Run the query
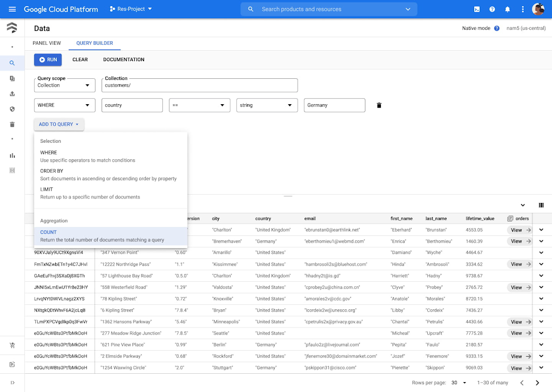Screen dimensions: 552x392 48,60
